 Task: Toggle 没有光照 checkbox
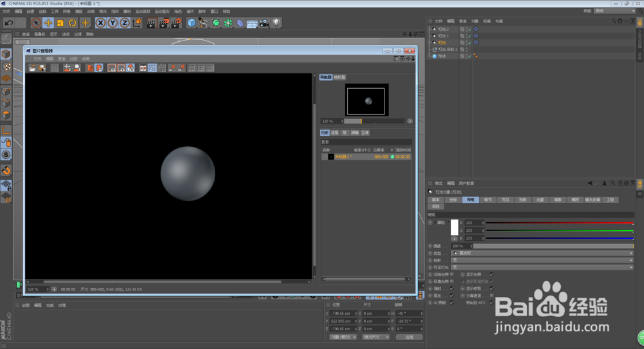tap(452, 274)
